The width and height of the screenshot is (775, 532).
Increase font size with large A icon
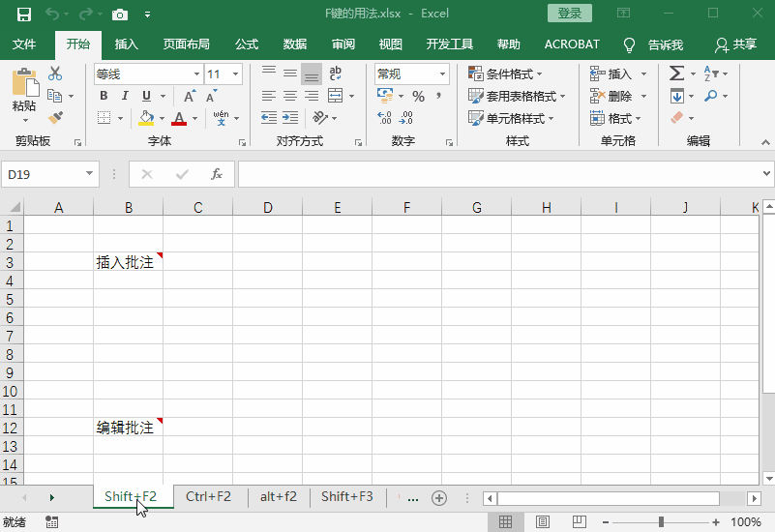pos(190,96)
